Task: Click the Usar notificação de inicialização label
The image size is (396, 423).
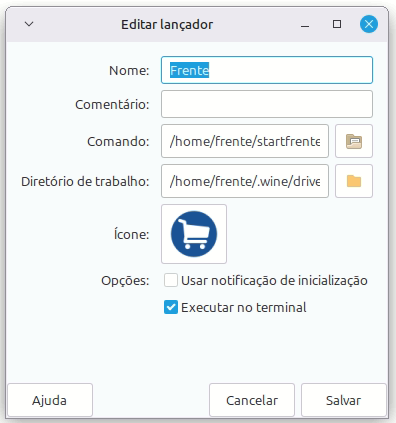Action: click(274, 280)
